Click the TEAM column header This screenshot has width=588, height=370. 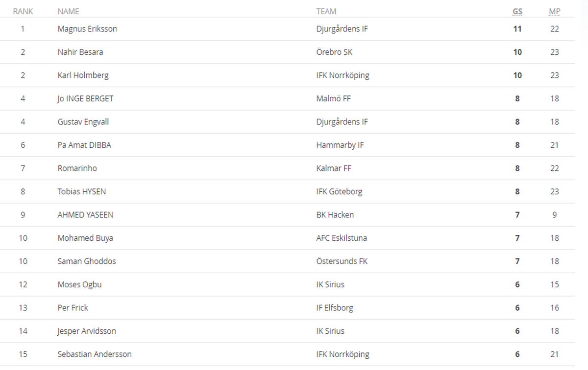coord(326,11)
